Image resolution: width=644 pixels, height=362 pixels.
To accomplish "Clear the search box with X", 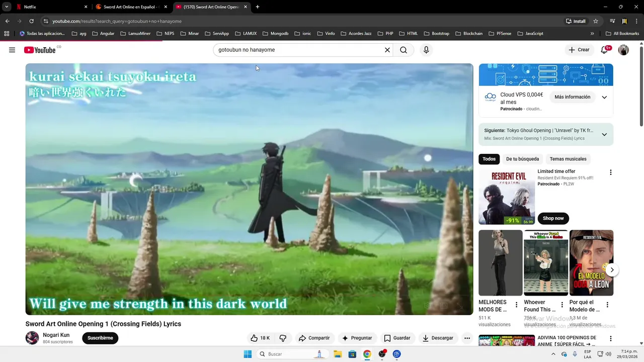I will click(387, 50).
